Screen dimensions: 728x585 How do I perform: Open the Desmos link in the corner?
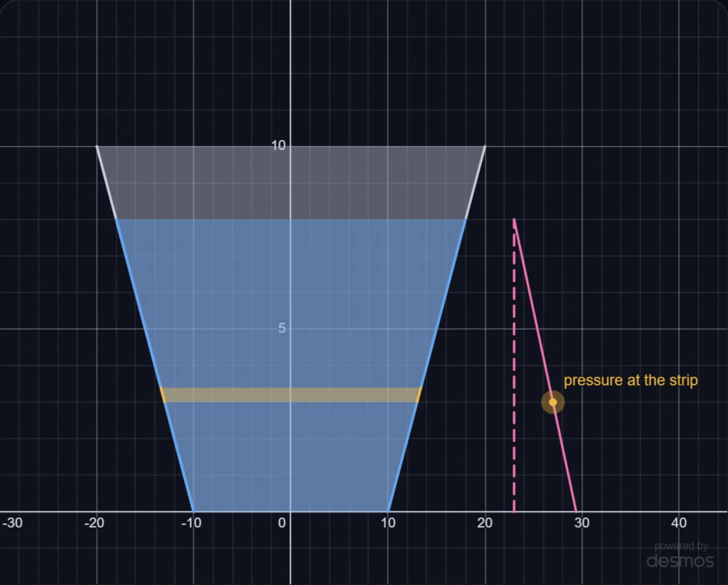[680, 555]
